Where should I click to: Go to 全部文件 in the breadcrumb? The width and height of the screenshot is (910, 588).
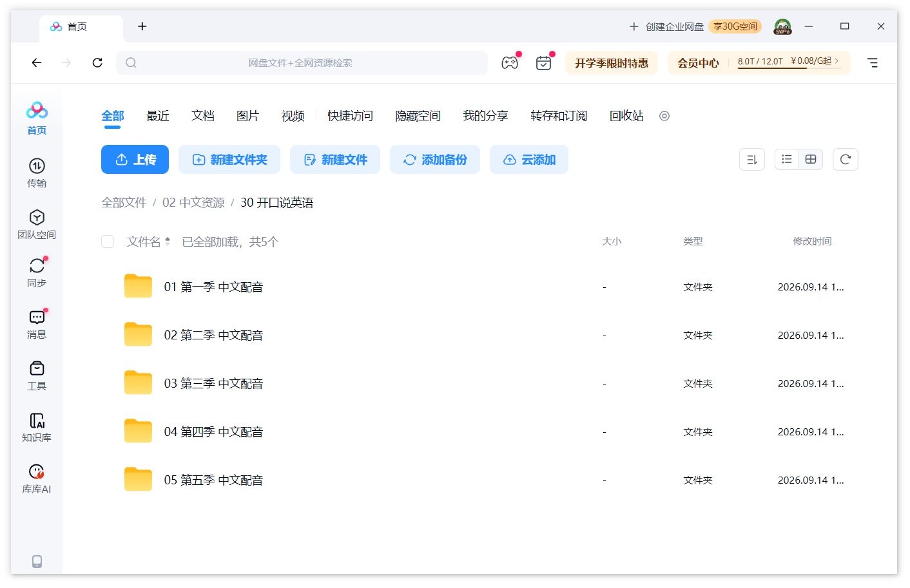pyautogui.click(x=124, y=203)
